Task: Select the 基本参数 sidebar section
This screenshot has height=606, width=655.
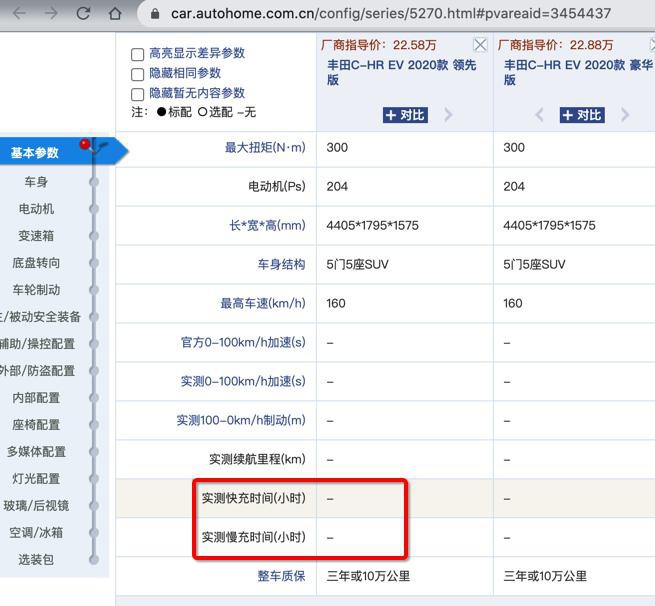Action: click(35, 152)
